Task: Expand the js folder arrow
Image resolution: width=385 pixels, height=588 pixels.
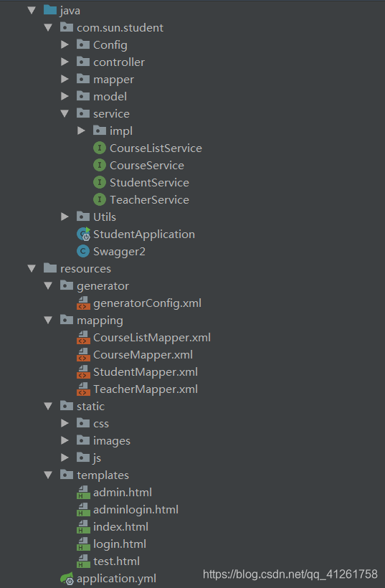Action: pyautogui.click(x=65, y=458)
